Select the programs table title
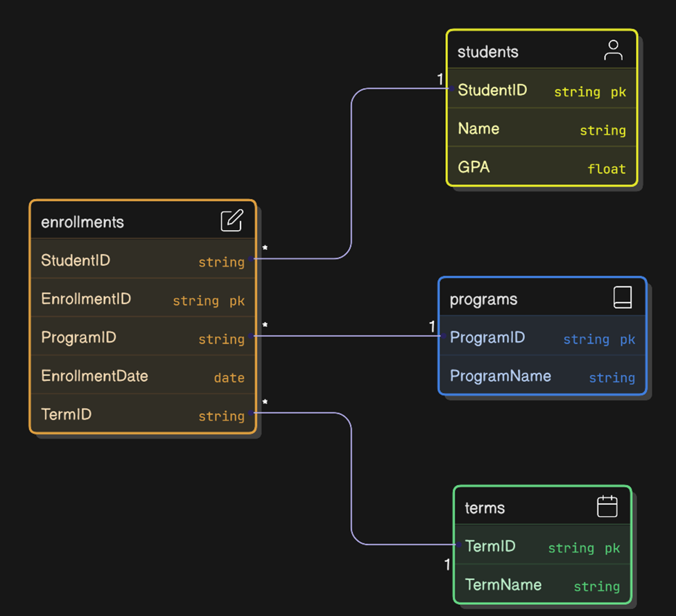The image size is (676, 616). point(483,299)
